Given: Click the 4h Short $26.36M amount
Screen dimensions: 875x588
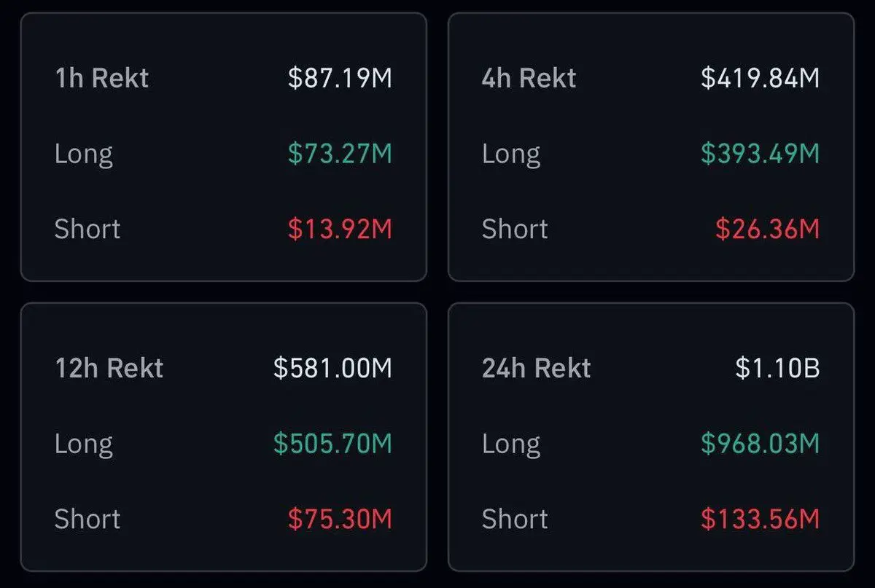Looking at the screenshot, I should (767, 229).
